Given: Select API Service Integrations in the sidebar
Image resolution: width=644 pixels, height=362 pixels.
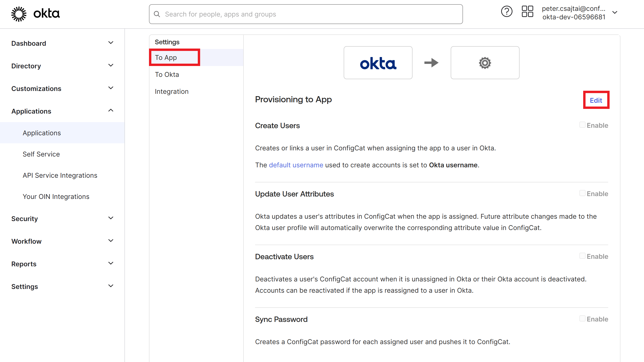Looking at the screenshot, I should 60,175.
